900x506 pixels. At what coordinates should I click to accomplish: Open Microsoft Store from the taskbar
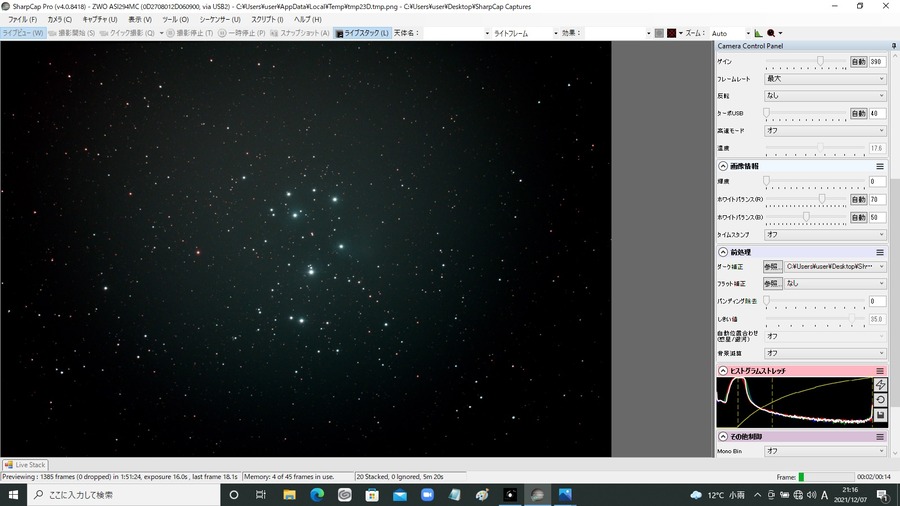click(x=372, y=495)
